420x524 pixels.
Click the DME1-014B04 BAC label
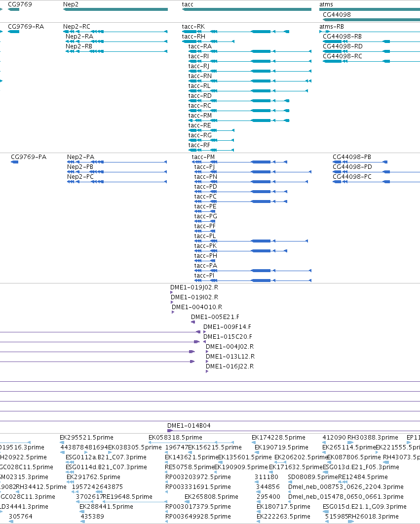(189, 425)
